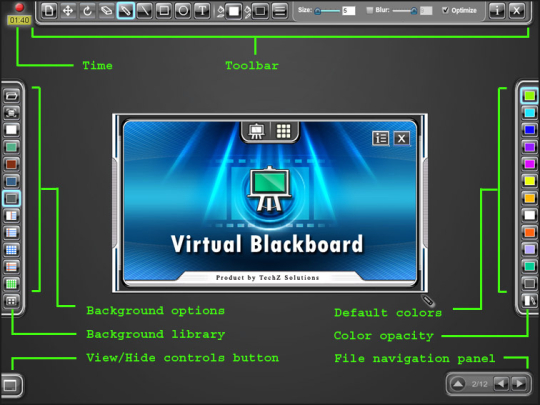The width and height of the screenshot is (540, 405).
Task: Click the Size slider handle
Action: click(318, 11)
